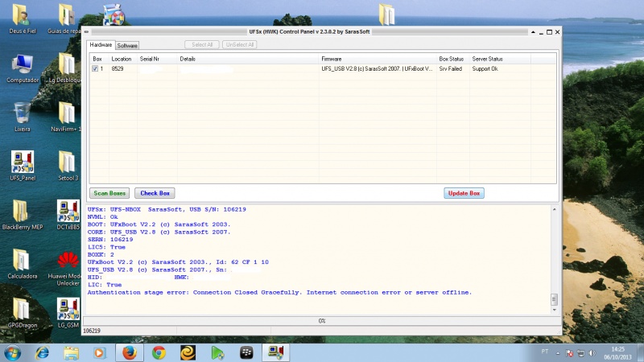Click the UnSelect All button
This screenshot has height=362, width=644.
tap(239, 44)
